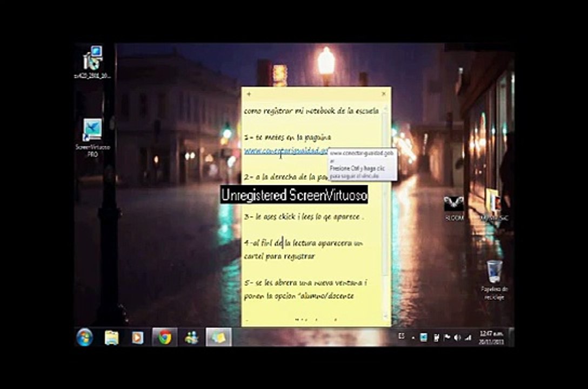Open Windows Live Messenger taskbar icon
Viewport: 588px width, 389px height.
pyautogui.click(x=192, y=338)
